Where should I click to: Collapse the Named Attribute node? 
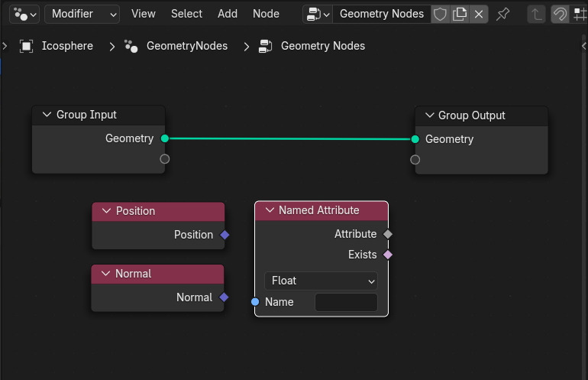pyautogui.click(x=270, y=210)
